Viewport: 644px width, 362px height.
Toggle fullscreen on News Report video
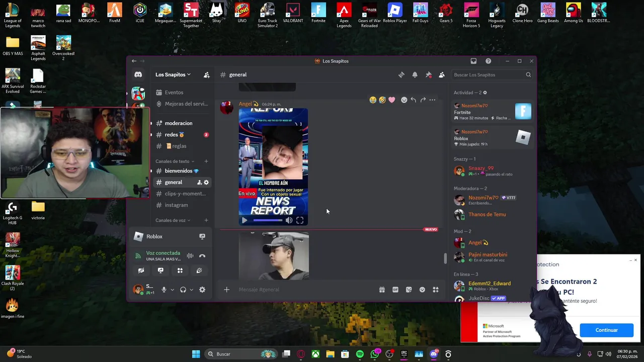[300, 220]
